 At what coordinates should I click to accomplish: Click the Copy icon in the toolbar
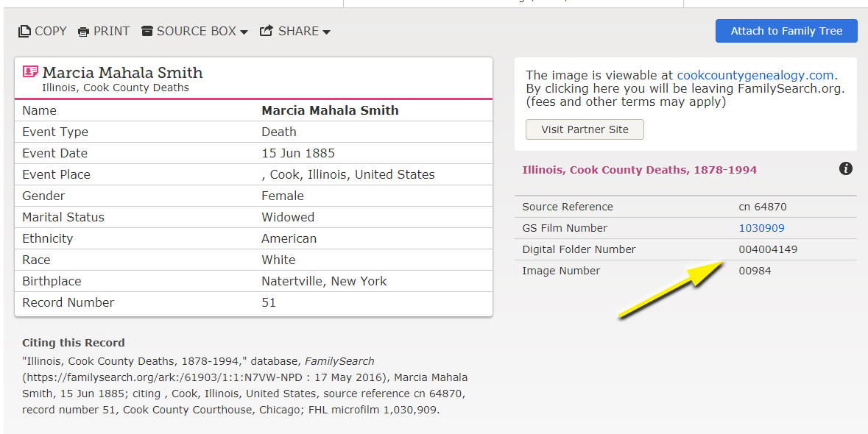tap(25, 32)
